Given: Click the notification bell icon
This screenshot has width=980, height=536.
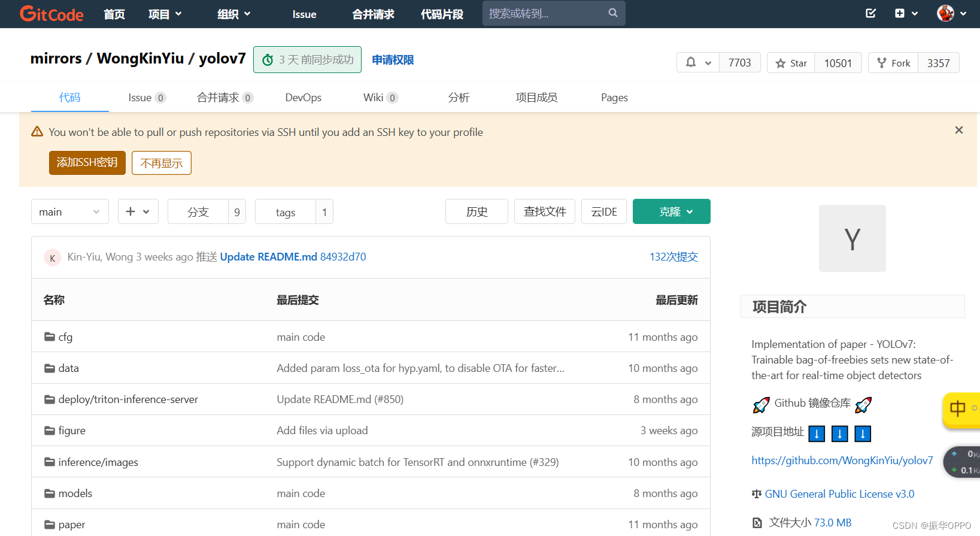Looking at the screenshot, I should click(x=691, y=62).
